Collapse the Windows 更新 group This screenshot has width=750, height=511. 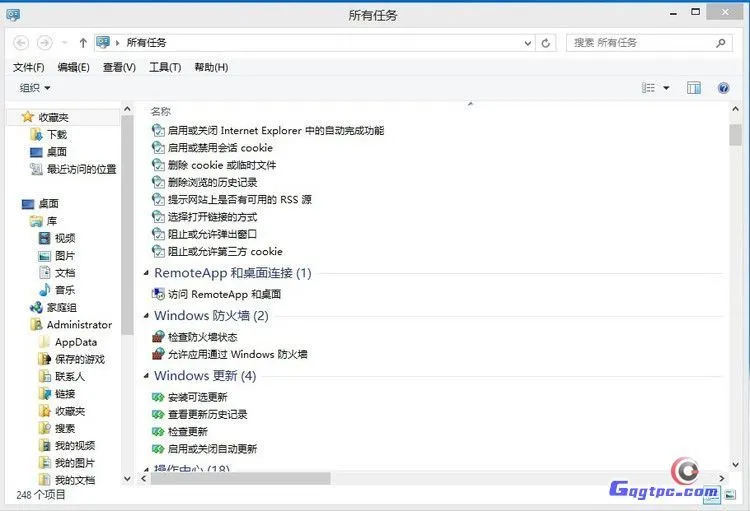pos(146,376)
